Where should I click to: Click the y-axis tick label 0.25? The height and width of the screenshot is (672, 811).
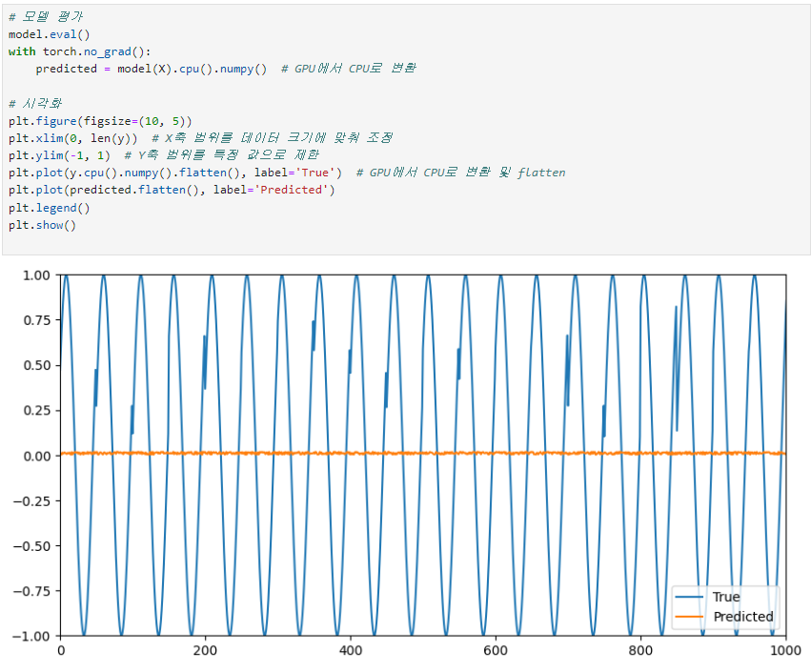[37, 411]
